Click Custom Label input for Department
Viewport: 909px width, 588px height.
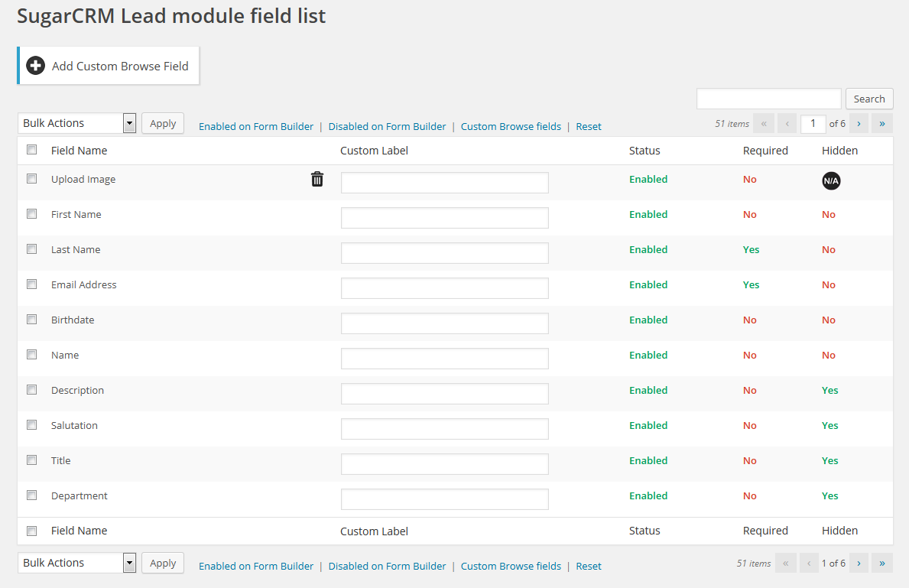tap(445, 499)
